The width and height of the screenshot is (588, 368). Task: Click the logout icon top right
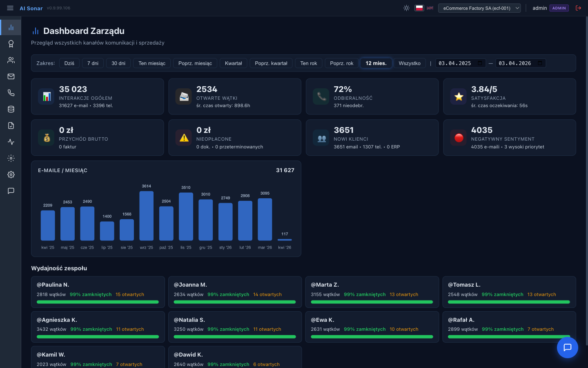click(578, 8)
